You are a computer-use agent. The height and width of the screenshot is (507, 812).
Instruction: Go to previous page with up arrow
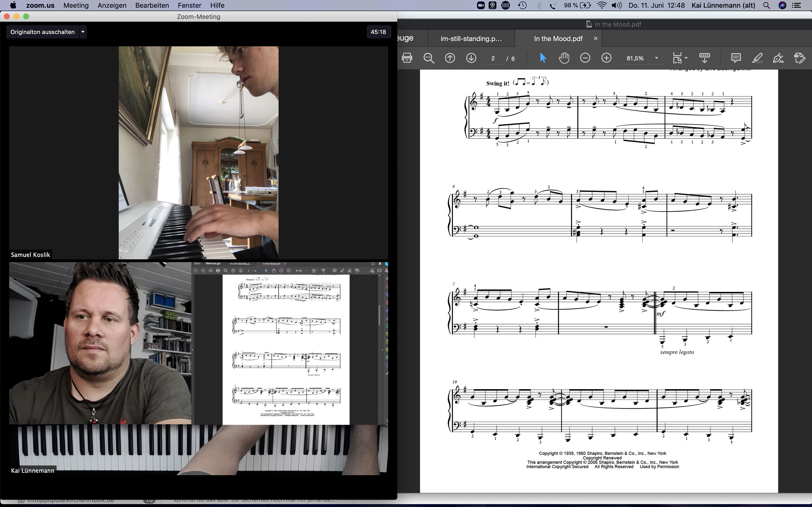[x=450, y=58]
